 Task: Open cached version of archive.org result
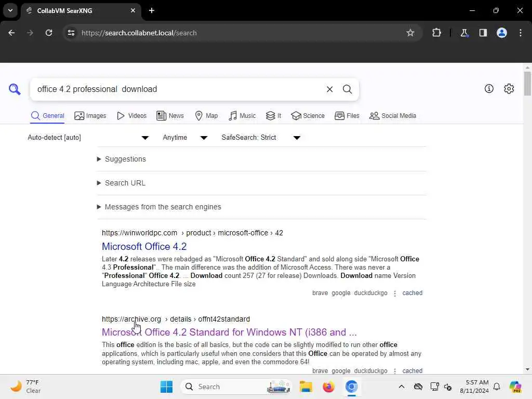[x=412, y=371]
